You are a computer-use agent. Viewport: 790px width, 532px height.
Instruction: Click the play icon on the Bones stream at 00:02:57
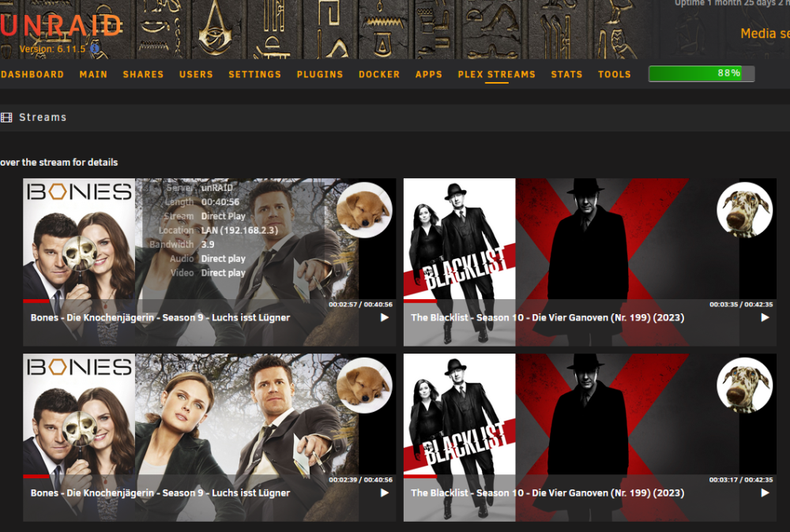click(385, 317)
